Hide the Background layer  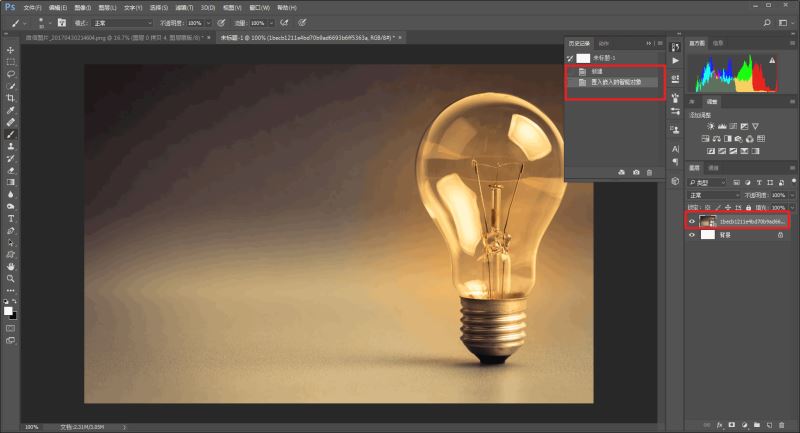click(x=692, y=235)
